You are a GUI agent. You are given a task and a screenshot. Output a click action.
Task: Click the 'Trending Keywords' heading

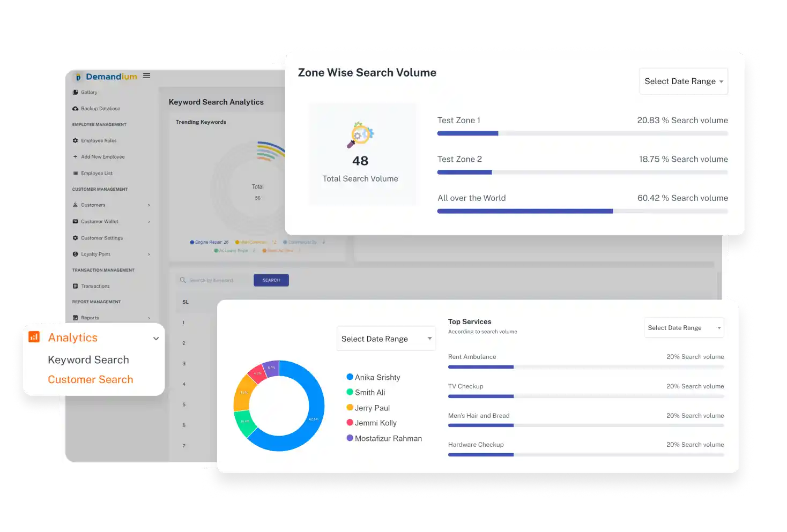[x=201, y=122]
